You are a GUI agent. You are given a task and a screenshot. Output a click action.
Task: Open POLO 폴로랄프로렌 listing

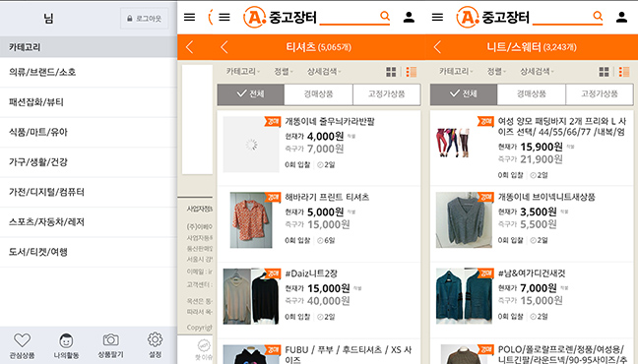click(532, 352)
